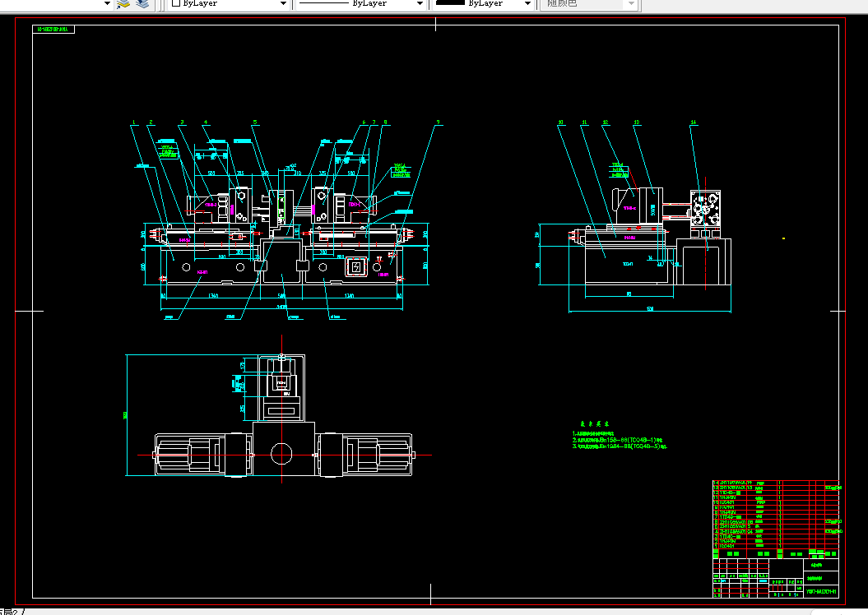This screenshot has width=868, height=615.
Task: Open the layer list dropdown arrow
Action: (x=108, y=3)
